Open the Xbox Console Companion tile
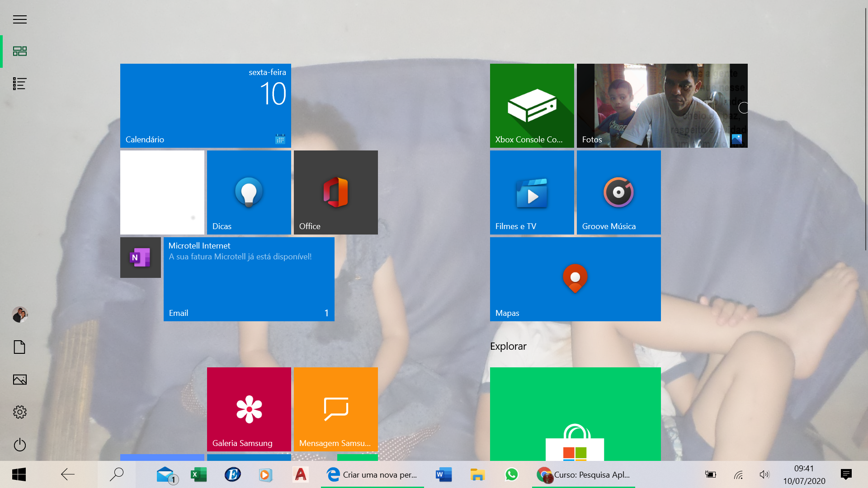The image size is (868, 488). (532, 105)
